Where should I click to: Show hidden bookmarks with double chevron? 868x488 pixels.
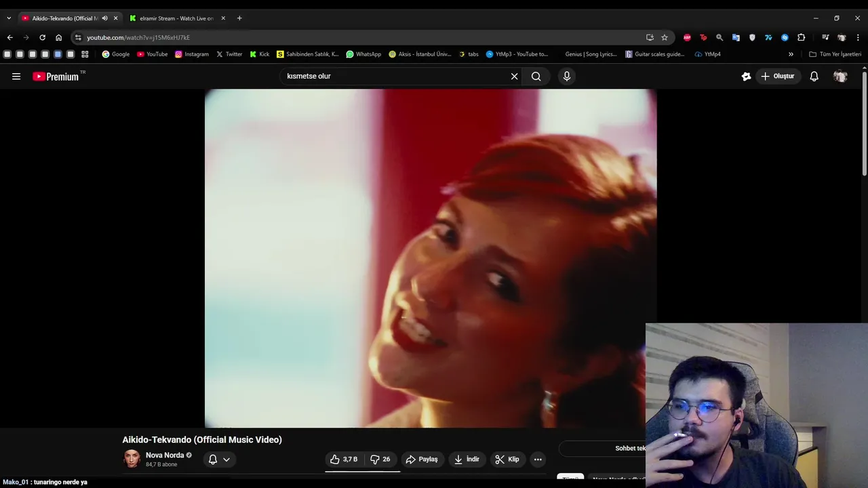[791, 54]
